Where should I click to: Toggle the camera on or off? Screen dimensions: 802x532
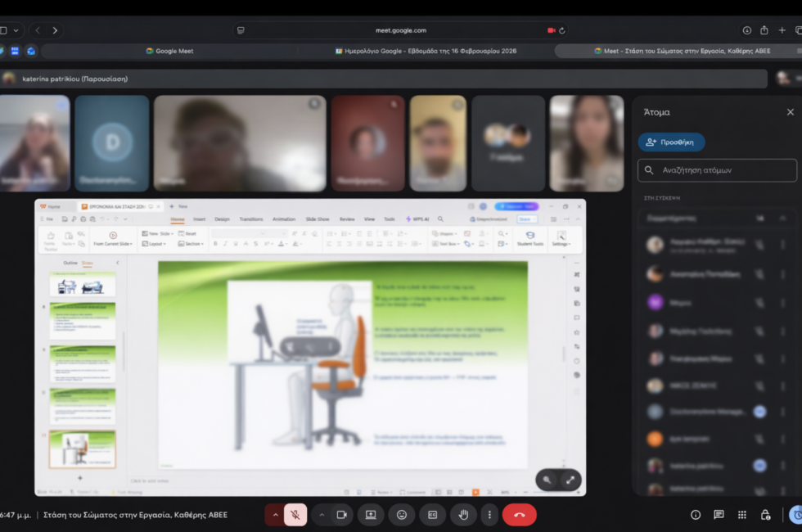click(342, 515)
